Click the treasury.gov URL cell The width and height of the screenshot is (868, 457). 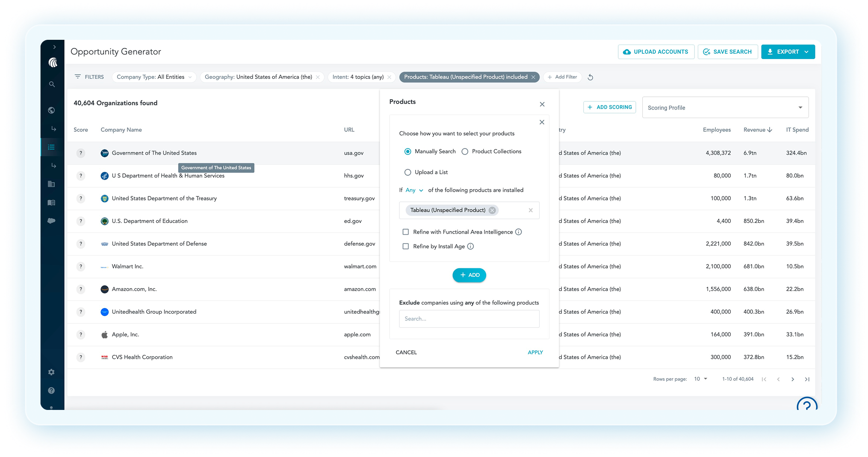pos(359,199)
